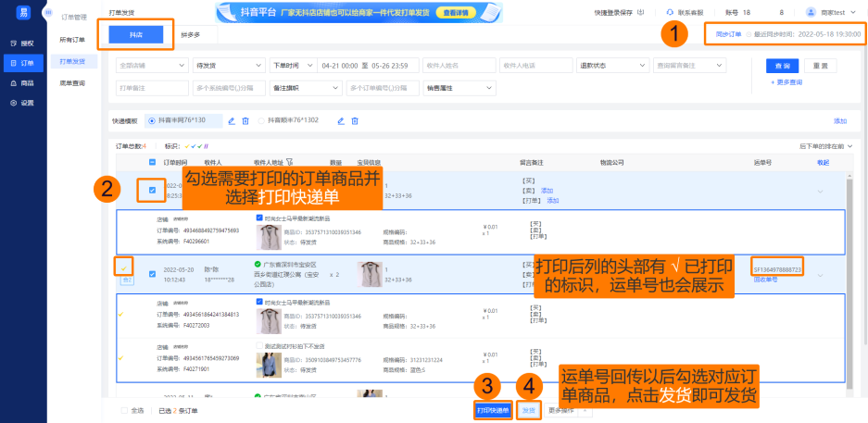The image size is (868, 423).
Task: Click the 重置 reset button
Action: pos(821,65)
